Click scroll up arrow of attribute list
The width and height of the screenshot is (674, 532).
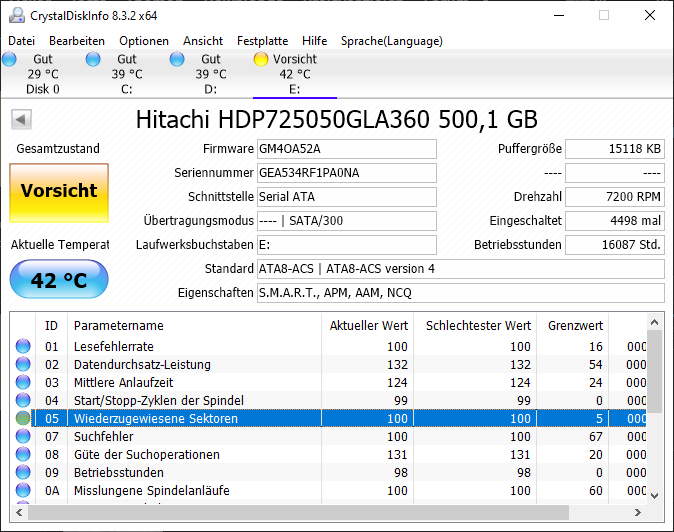coord(655,322)
